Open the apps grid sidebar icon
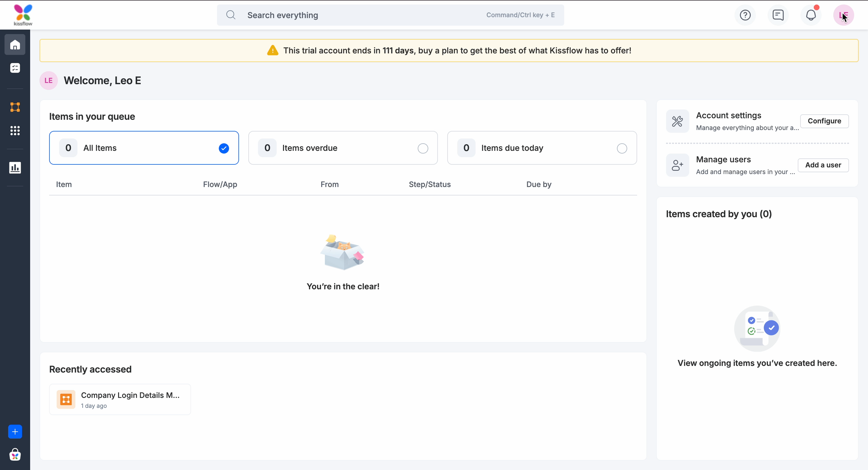The height and width of the screenshot is (470, 868). 15,131
